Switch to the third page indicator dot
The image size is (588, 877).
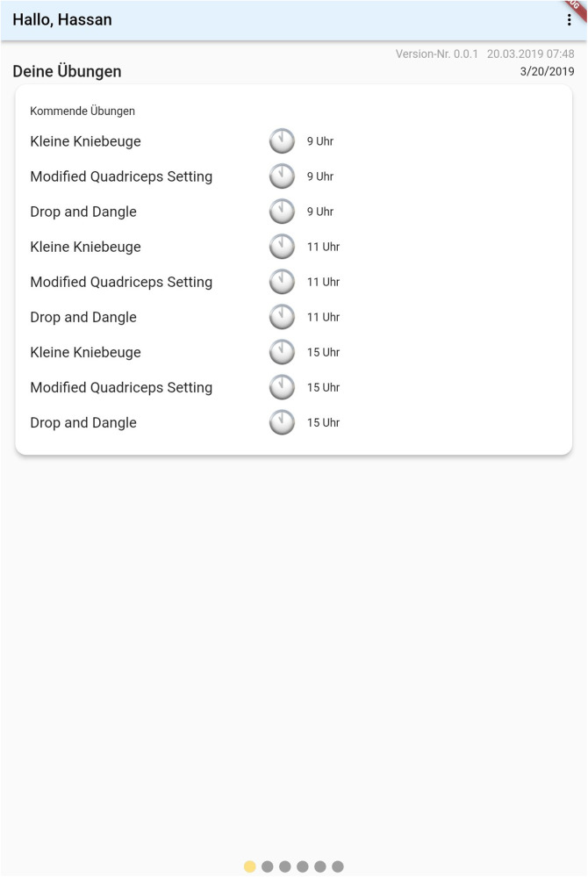(285, 866)
